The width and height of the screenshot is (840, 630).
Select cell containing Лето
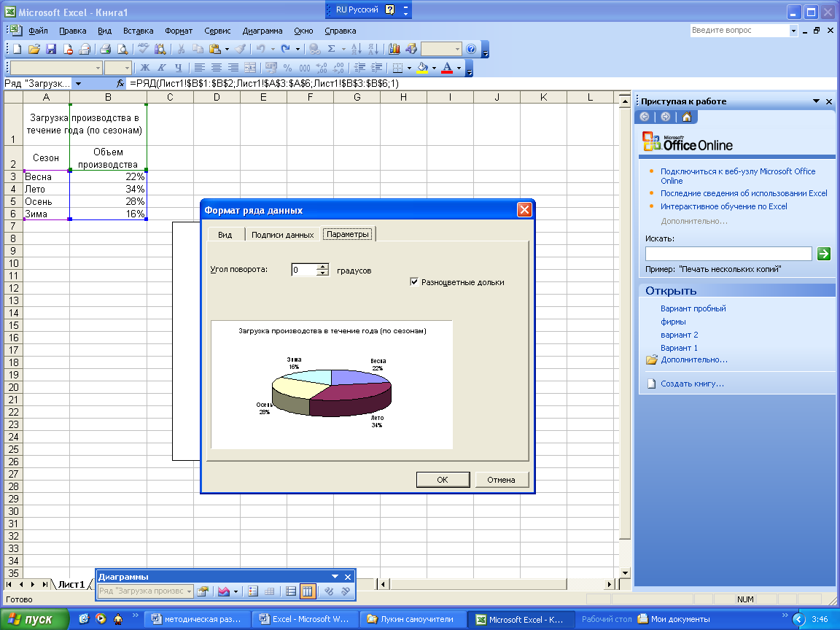point(46,189)
